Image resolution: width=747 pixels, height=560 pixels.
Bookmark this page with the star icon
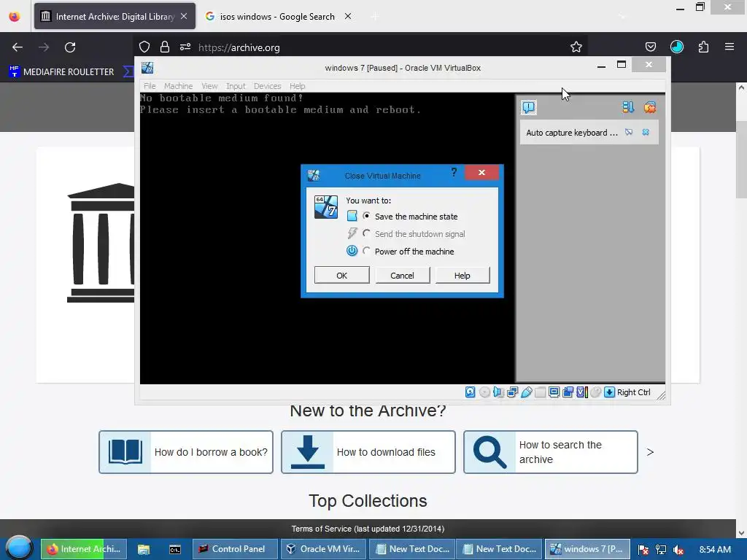click(576, 47)
